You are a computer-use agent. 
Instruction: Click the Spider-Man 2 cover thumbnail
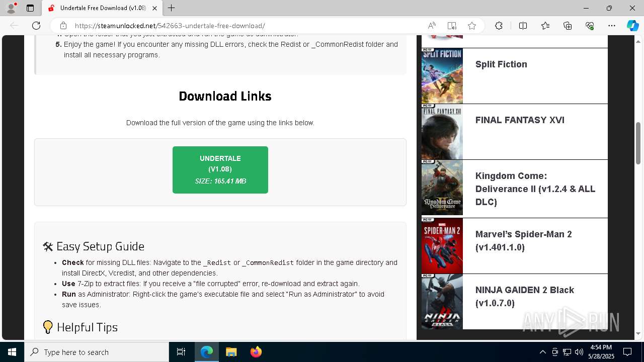[442, 246]
